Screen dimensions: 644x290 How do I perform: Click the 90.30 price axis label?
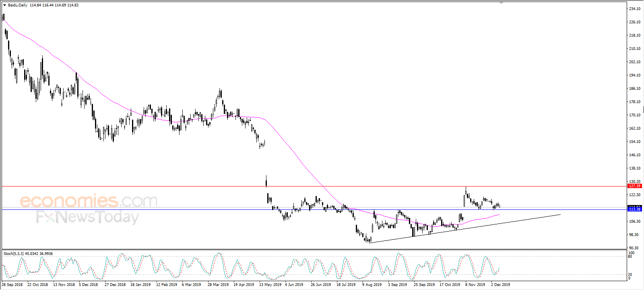634,248
